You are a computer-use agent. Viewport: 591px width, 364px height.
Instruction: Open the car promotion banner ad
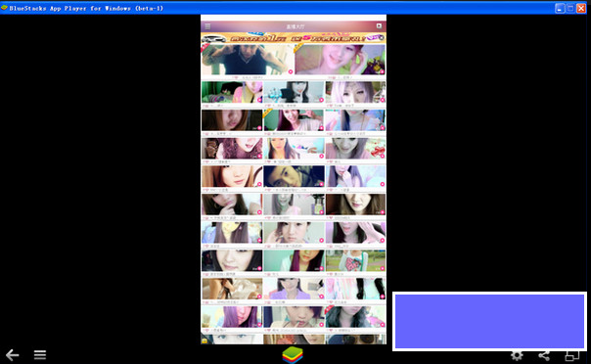(294, 38)
